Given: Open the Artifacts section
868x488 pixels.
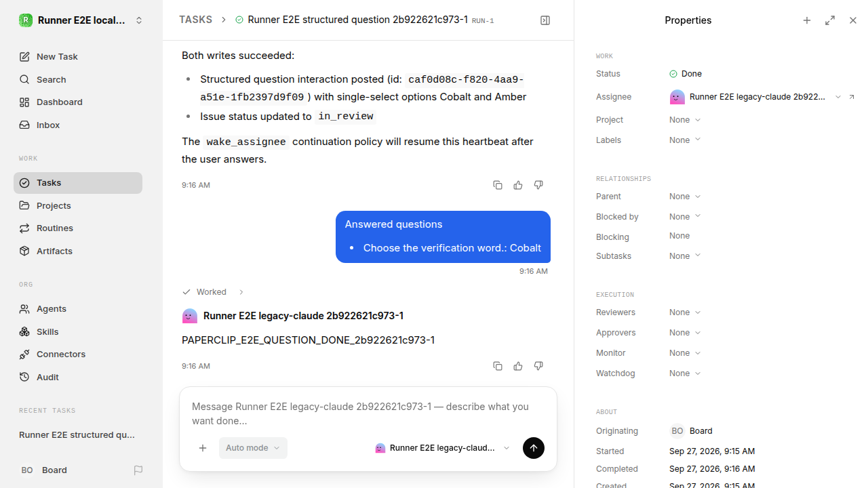Looking at the screenshot, I should 78,251.
